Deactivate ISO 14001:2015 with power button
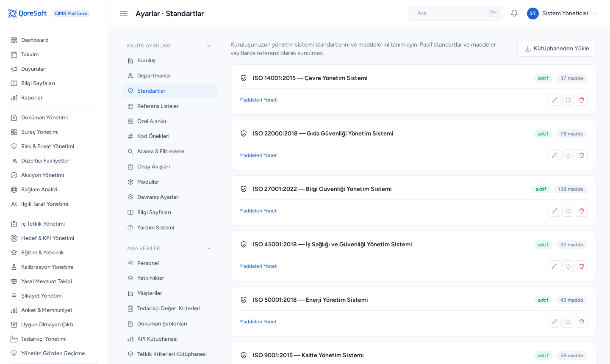This screenshot has width=610, height=364. point(568,100)
